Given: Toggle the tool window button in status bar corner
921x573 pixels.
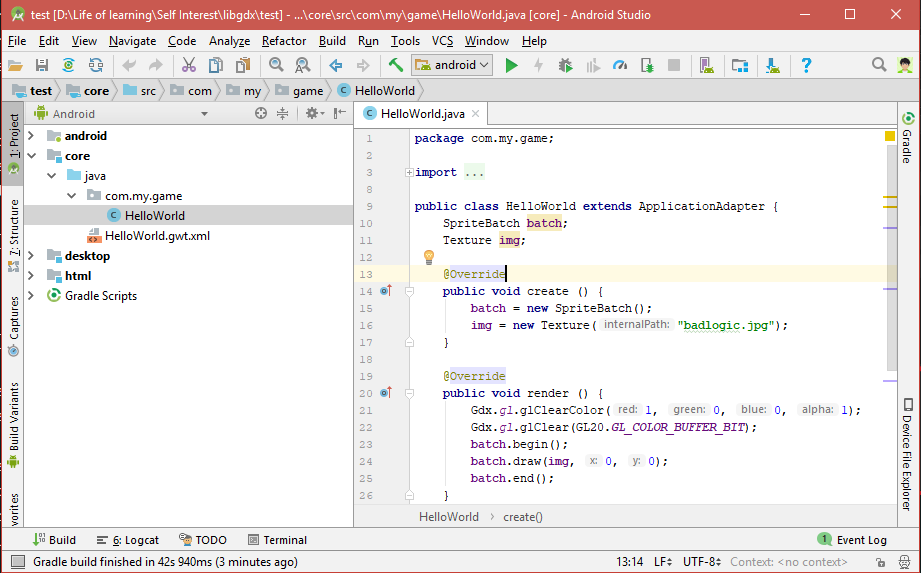Looking at the screenshot, I should 17,562.
